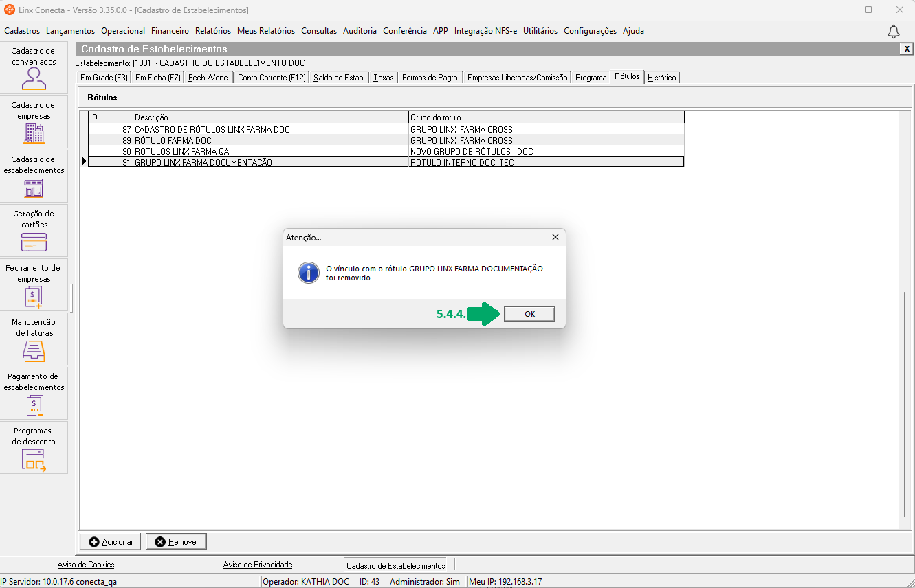Click Meu IP: 192.168.3.17 status entry

point(505,582)
